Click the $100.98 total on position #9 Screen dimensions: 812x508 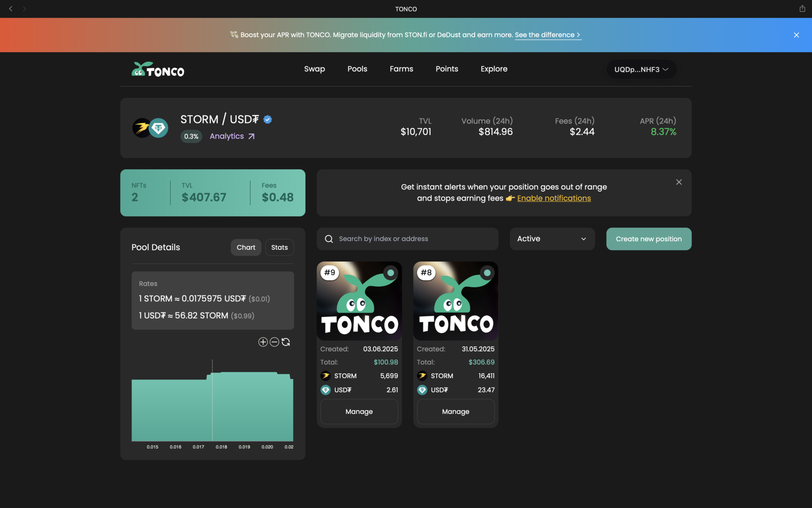pos(386,362)
